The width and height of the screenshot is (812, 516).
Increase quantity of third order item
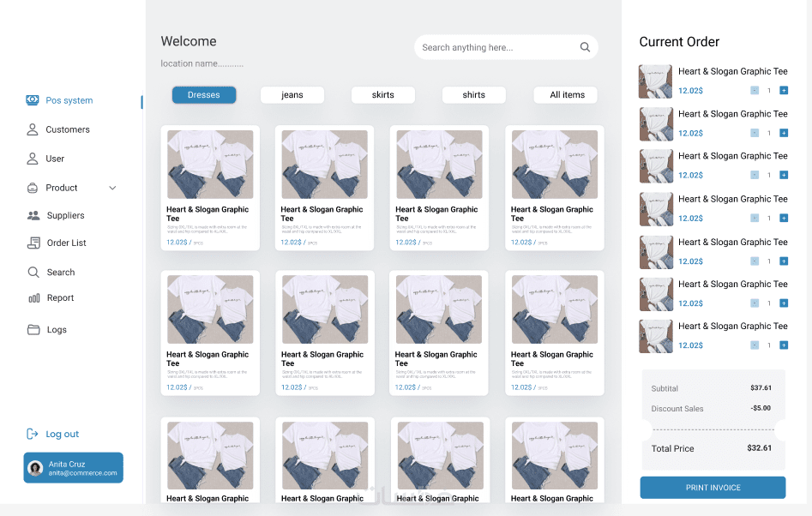tap(784, 175)
